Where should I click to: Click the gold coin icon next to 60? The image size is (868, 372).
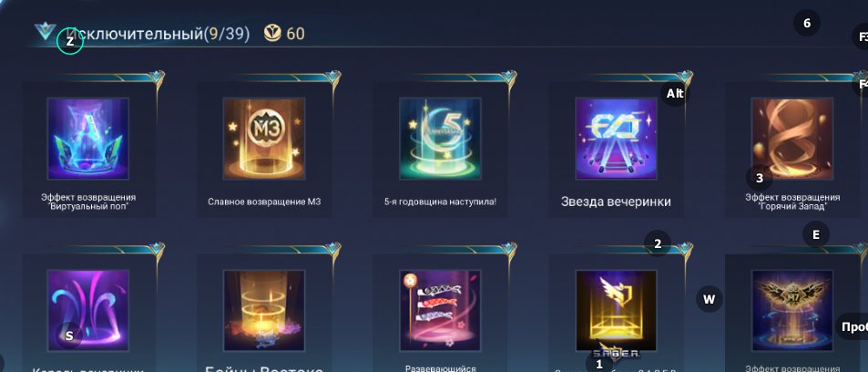271,34
